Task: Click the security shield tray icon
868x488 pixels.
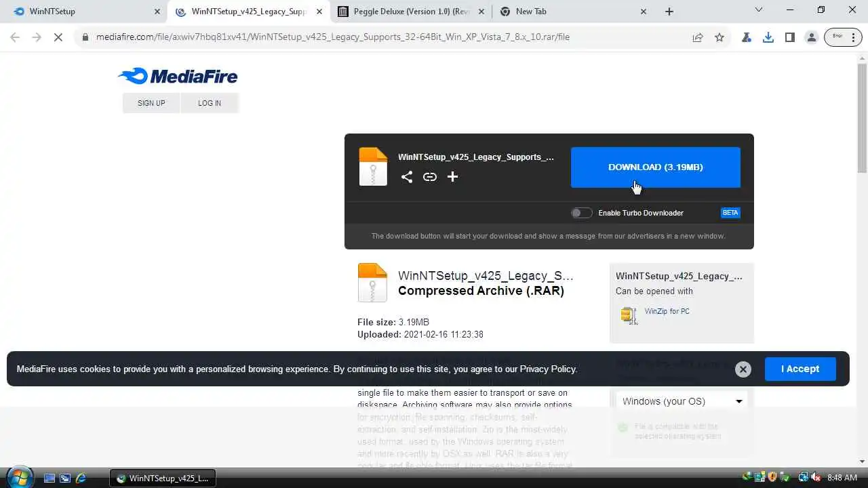Action: tap(773, 478)
